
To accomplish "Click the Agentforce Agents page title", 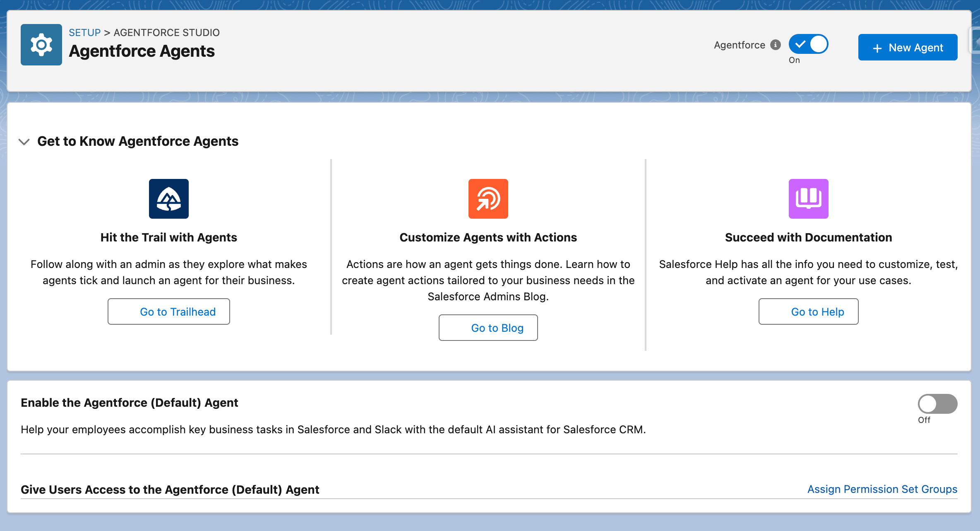I will point(142,51).
